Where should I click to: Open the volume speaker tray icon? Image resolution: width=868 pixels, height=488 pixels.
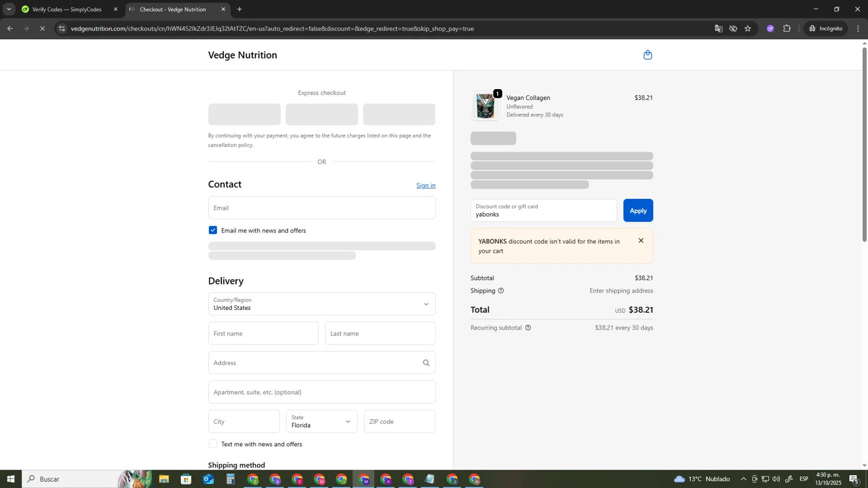pos(776,479)
